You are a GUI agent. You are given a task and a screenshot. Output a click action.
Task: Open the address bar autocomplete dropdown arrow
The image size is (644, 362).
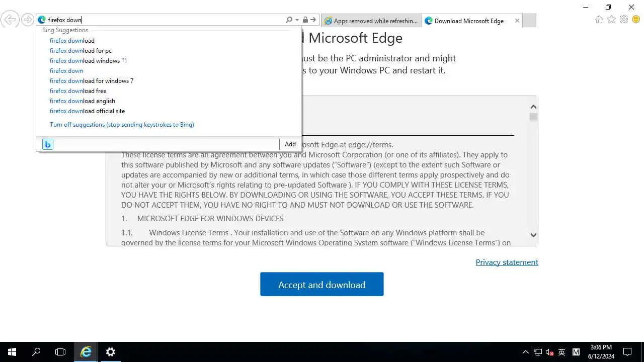click(x=297, y=20)
